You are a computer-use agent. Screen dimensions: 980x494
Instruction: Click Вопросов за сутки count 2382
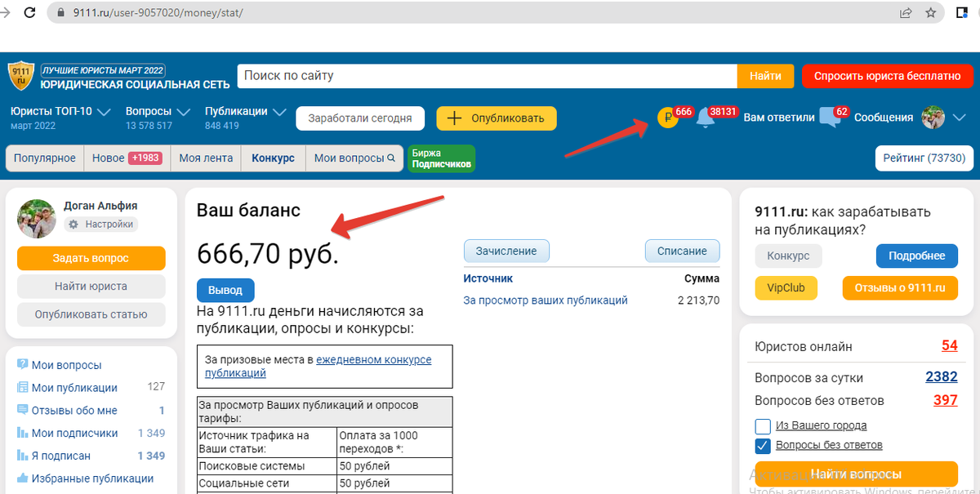tap(941, 377)
